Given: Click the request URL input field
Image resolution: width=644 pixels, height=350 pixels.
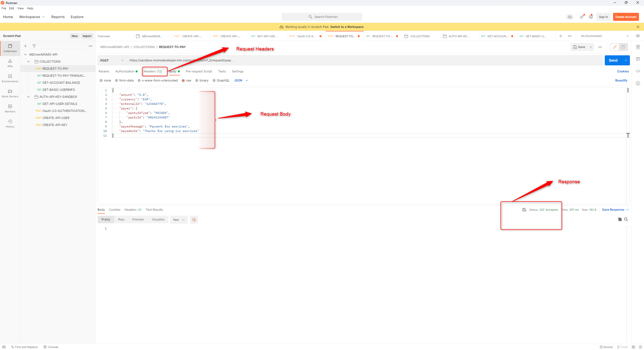Looking at the screenshot, I should click(x=352, y=60).
